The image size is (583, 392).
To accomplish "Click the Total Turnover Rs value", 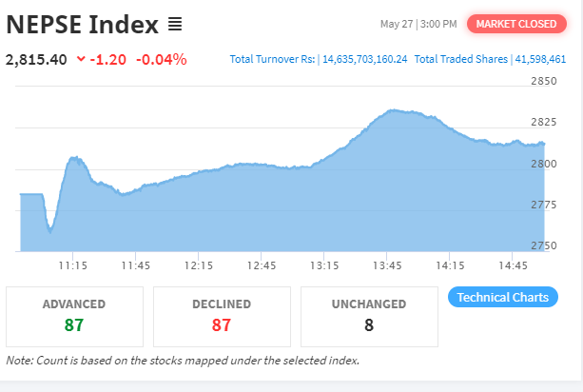I will coord(365,59).
